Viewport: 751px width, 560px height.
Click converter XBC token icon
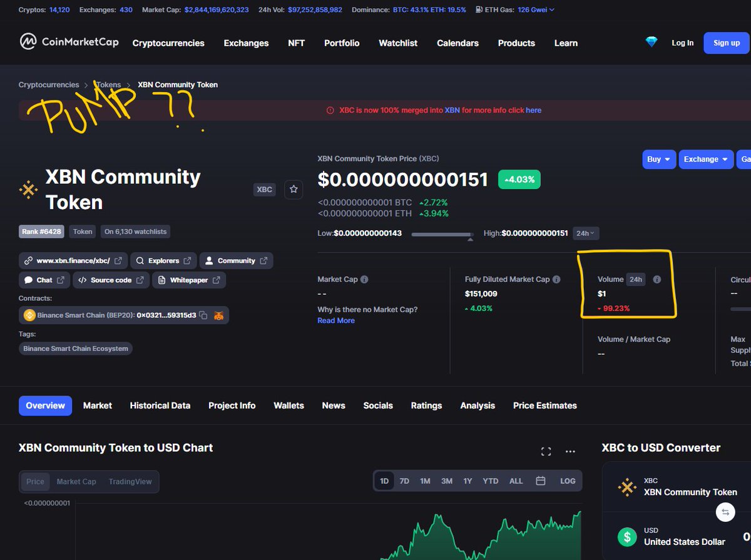point(626,487)
